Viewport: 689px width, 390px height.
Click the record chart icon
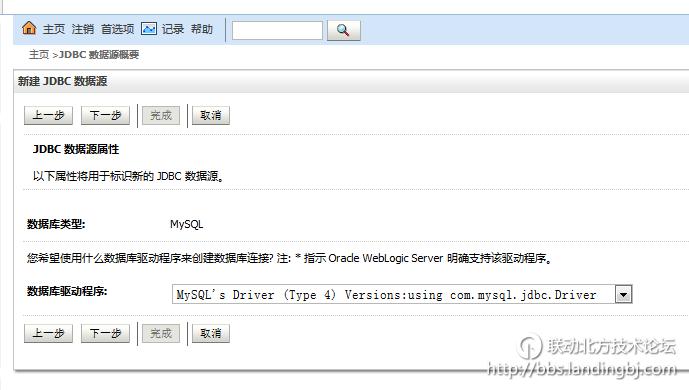point(149,29)
